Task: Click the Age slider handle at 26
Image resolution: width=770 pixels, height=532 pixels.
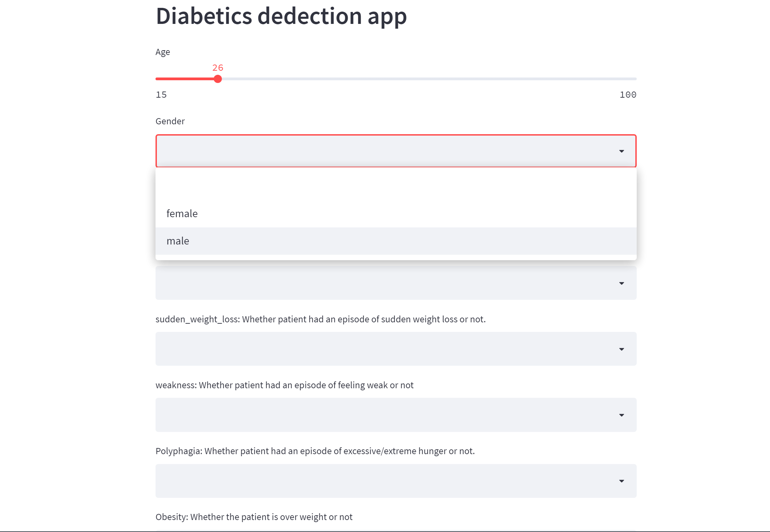Action: 218,79
